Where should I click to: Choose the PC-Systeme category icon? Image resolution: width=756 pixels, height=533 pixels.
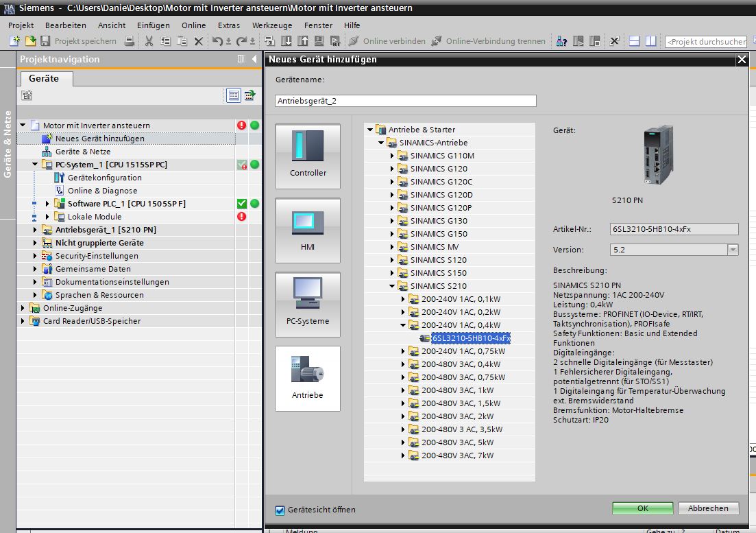point(307,304)
